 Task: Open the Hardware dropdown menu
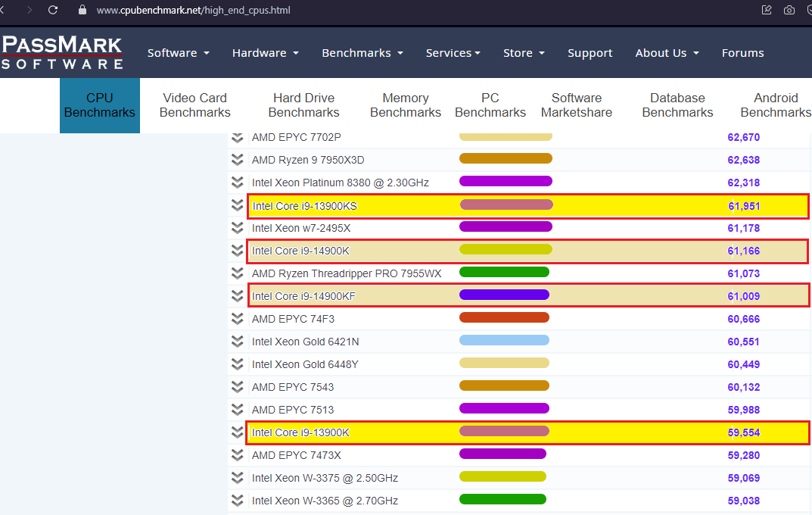click(x=265, y=53)
